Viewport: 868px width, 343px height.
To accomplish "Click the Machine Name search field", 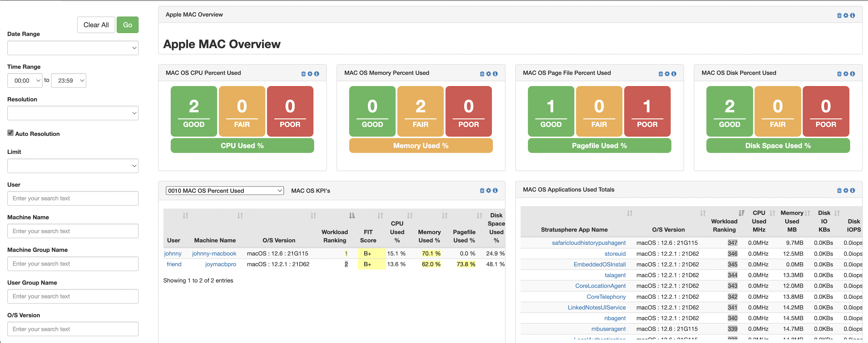I will [x=73, y=231].
